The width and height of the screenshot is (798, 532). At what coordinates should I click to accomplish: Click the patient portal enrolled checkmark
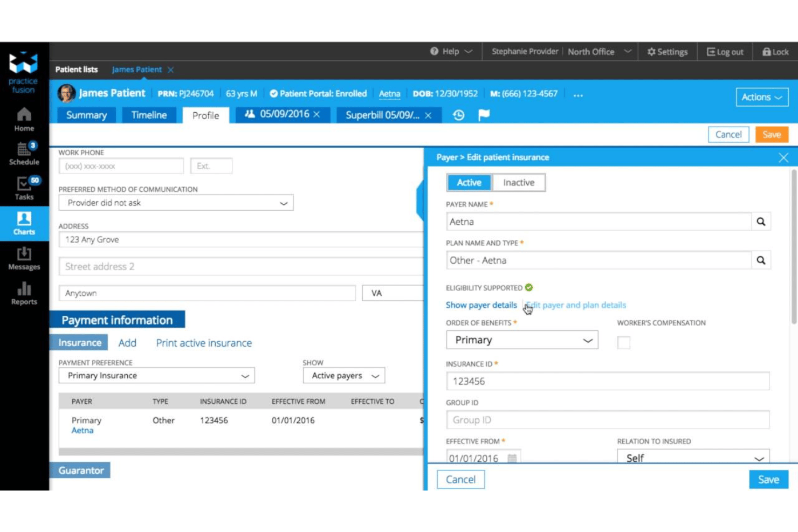coord(273,93)
